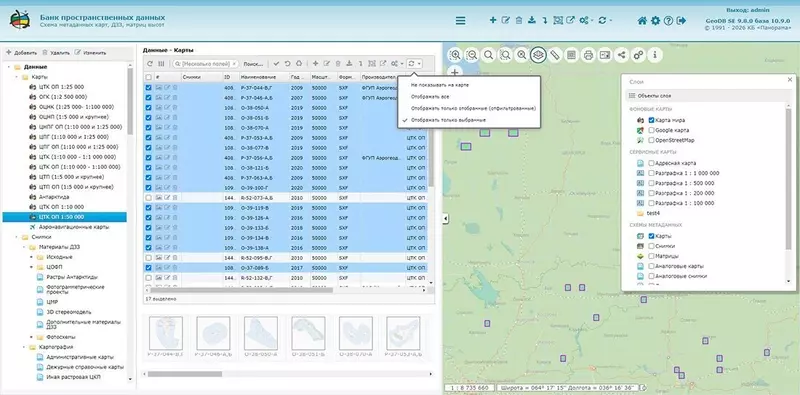The height and width of the screenshot is (395, 800).
Task: Click the Поиск... button in the table toolbar
Action: 254,64
